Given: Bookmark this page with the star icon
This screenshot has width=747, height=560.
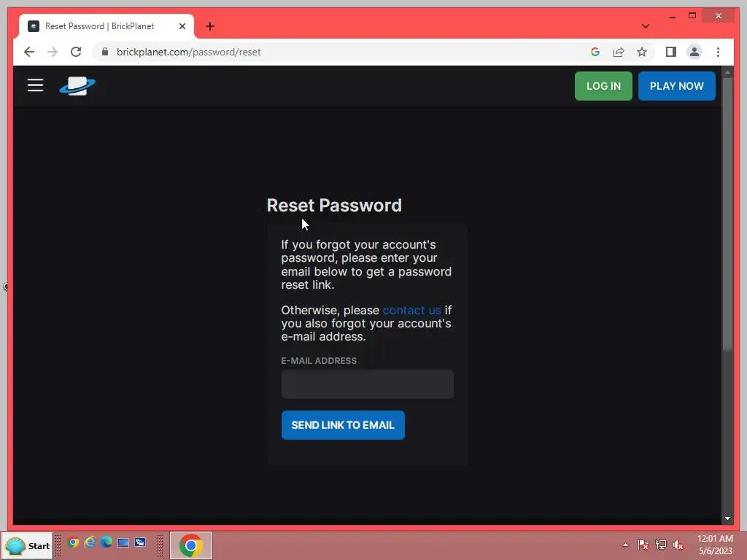Looking at the screenshot, I should (642, 52).
